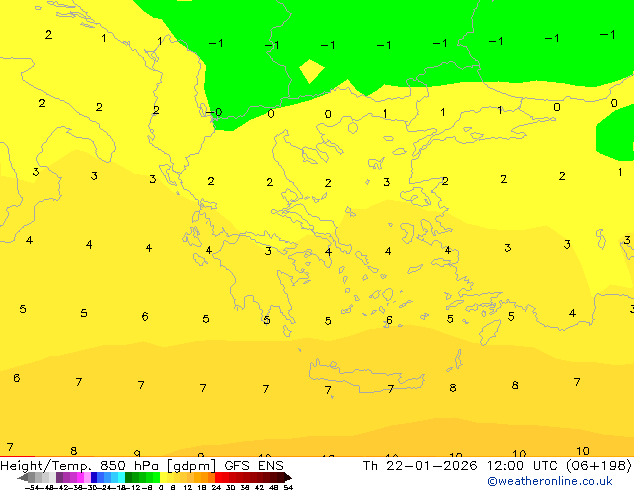Click the '9' value near the bottom-left map edge
Image resolution: width=634 pixels, height=490 pixels.
point(137,453)
